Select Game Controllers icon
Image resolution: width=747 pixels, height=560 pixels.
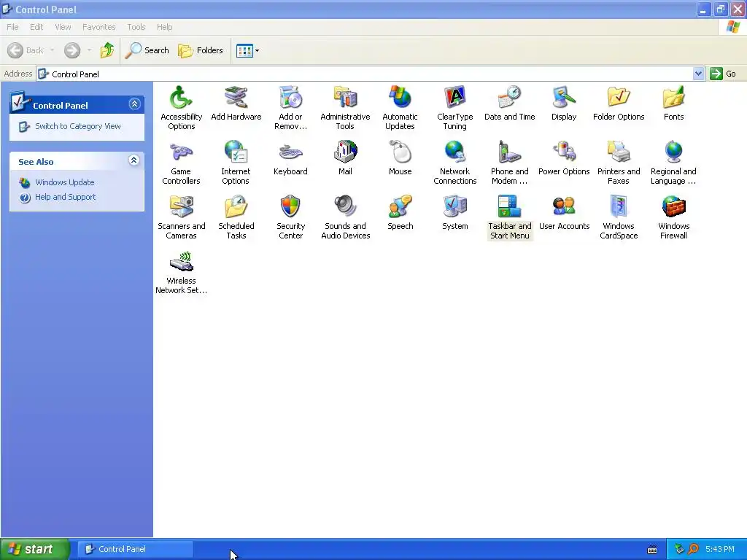pos(181,163)
